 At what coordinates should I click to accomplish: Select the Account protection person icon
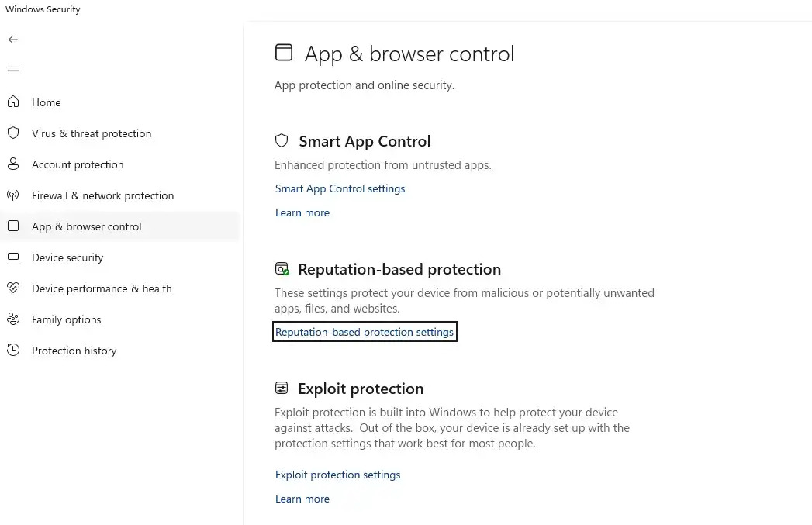pos(12,164)
